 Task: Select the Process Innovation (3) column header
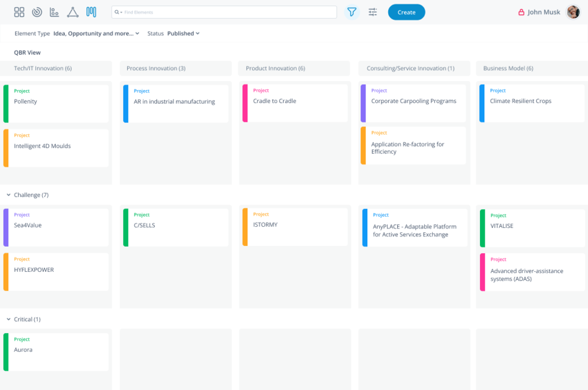176,68
